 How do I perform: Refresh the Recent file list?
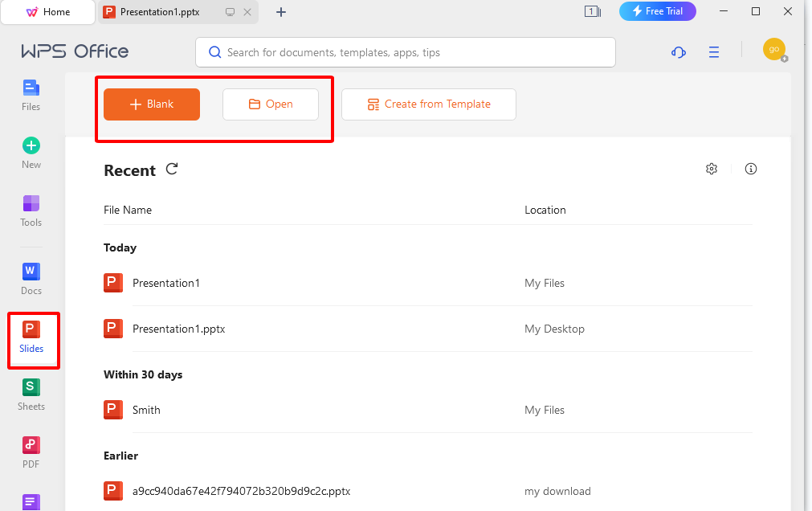(172, 170)
